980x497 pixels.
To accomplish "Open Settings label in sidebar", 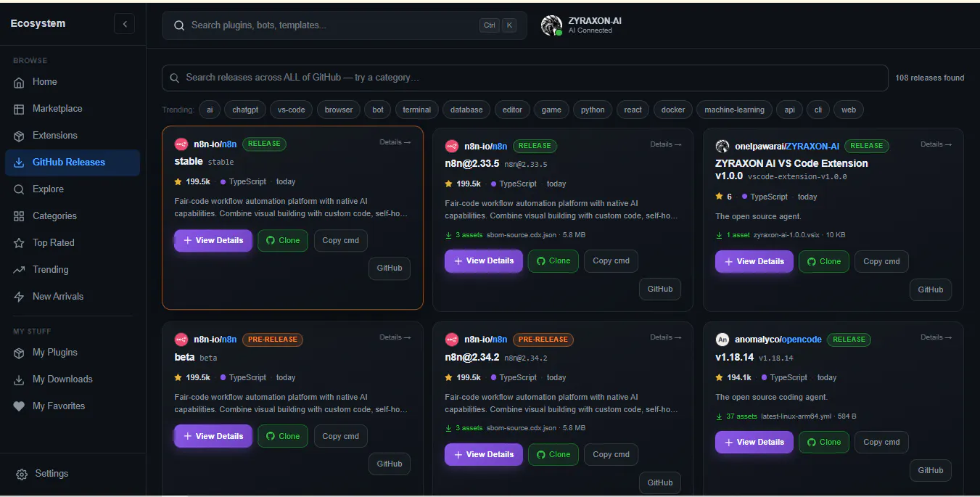I will click(52, 474).
